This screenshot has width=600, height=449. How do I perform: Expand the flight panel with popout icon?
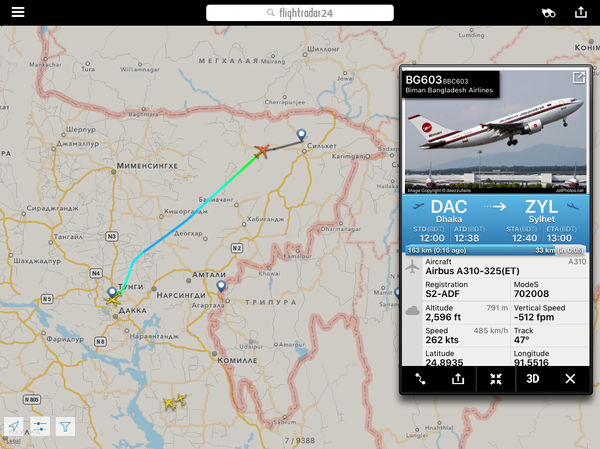click(x=578, y=78)
